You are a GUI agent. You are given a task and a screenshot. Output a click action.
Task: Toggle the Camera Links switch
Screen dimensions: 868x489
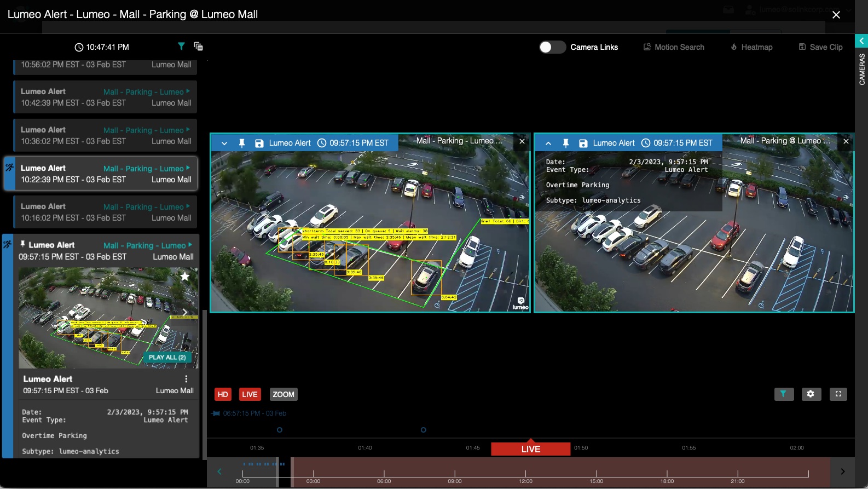coord(552,47)
